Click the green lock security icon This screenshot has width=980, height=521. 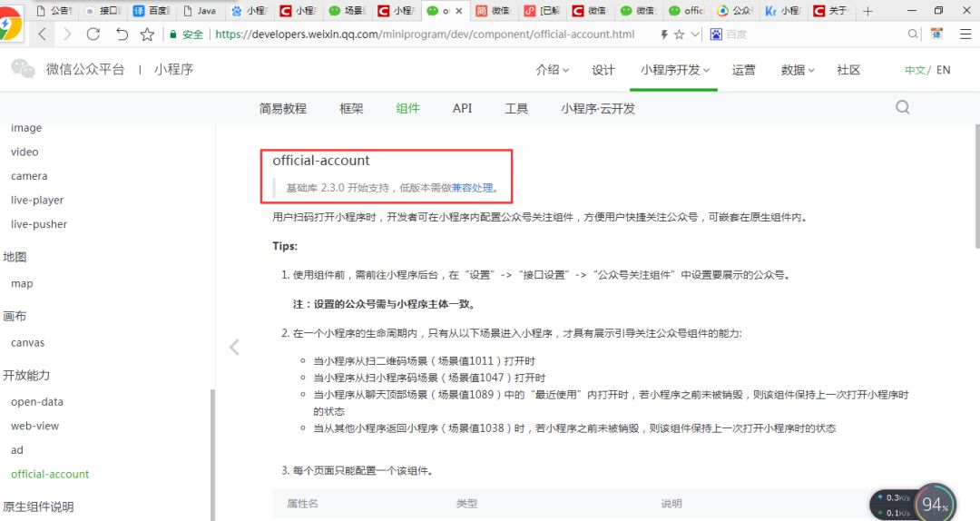[173, 34]
